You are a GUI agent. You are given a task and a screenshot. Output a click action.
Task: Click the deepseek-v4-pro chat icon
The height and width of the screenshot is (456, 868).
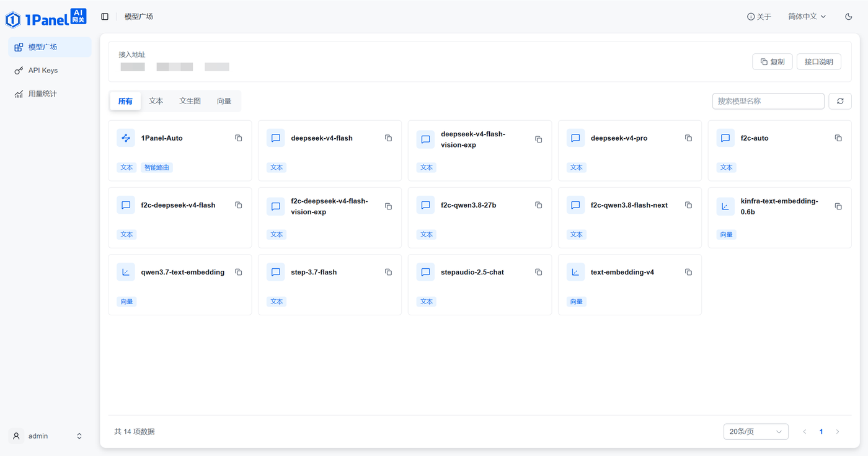576,138
